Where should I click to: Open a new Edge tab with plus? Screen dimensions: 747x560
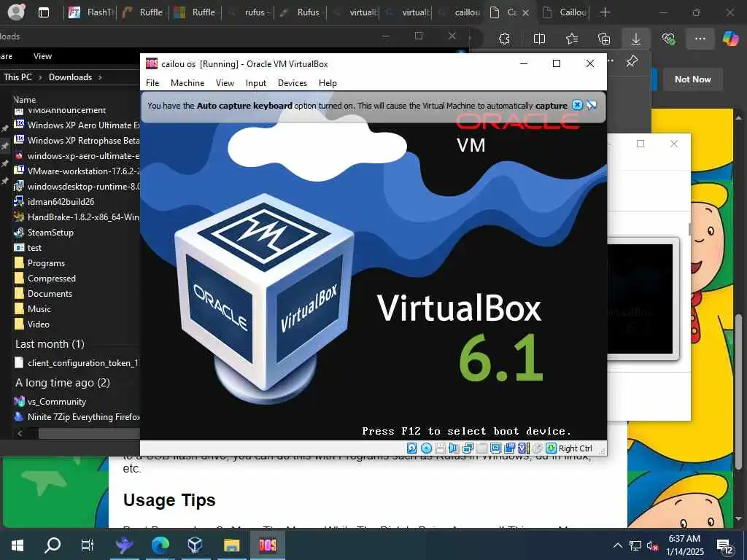coord(605,12)
